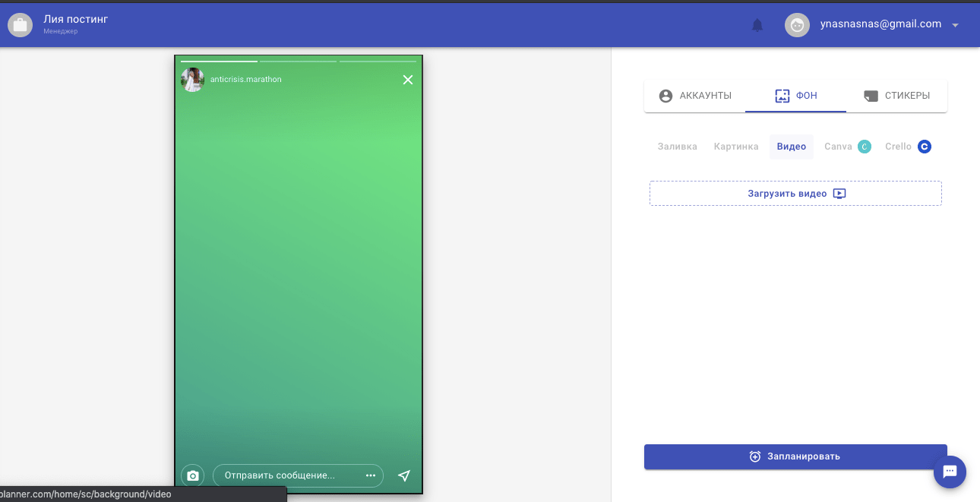Click Отправить сообщение message field
The height and width of the screenshot is (502, 980).
pyautogui.click(x=298, y=475)
